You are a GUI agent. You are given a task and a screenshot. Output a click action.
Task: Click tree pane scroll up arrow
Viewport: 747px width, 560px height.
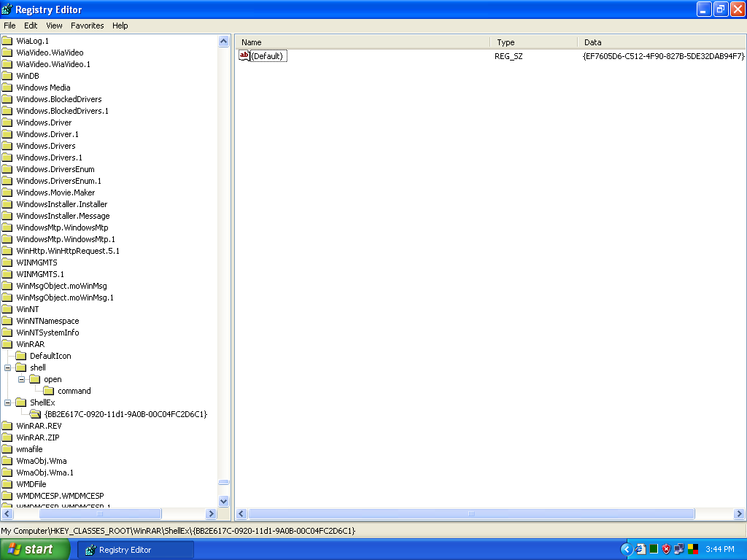pyautogui.click(x=223, y=42)
